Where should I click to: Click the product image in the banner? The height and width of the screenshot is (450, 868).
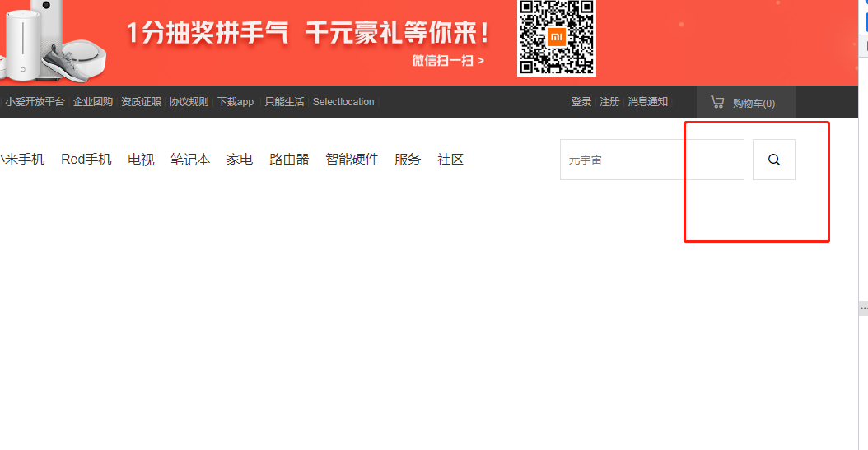click(53, 41)
